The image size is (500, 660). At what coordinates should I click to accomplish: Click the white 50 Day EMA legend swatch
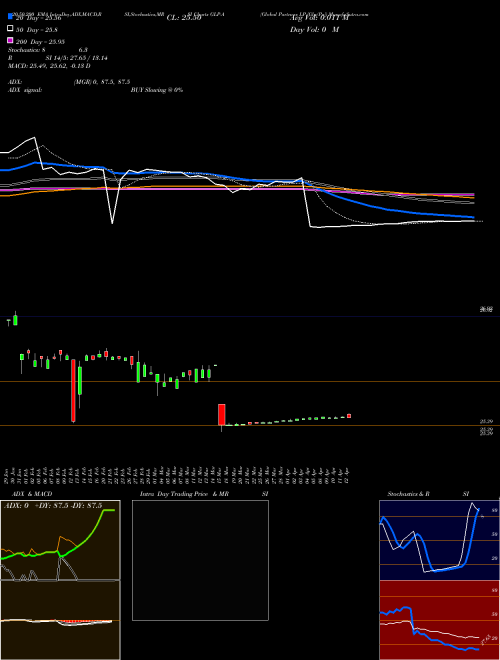(11, 29)
